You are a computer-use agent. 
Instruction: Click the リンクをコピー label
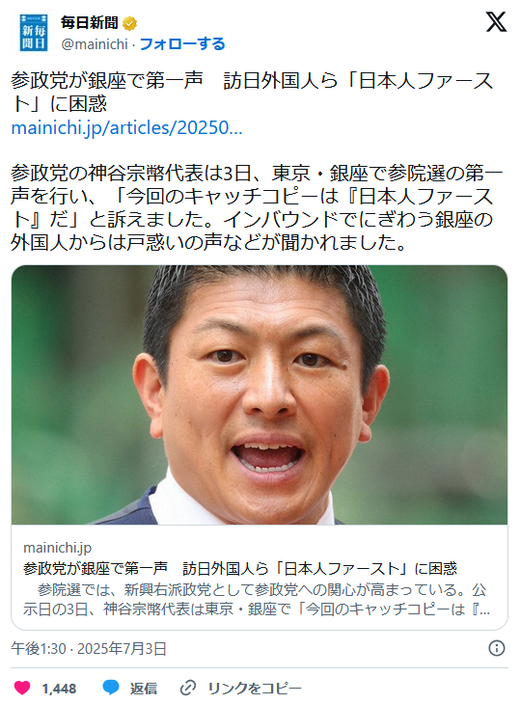pos(254,688)
